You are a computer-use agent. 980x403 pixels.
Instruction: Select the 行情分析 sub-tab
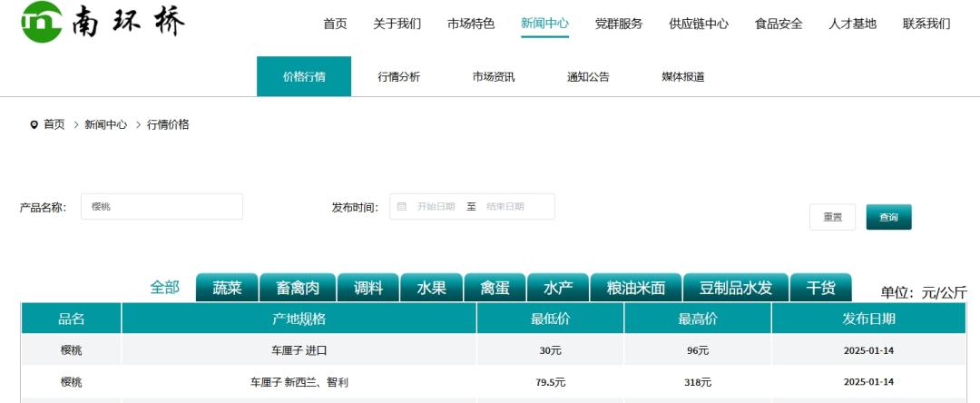(x=398, y=77)
